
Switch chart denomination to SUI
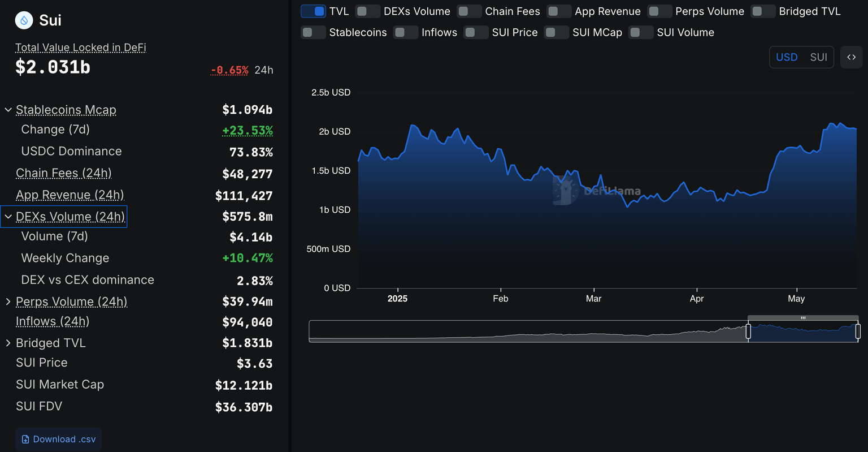[x=818, y=57]
